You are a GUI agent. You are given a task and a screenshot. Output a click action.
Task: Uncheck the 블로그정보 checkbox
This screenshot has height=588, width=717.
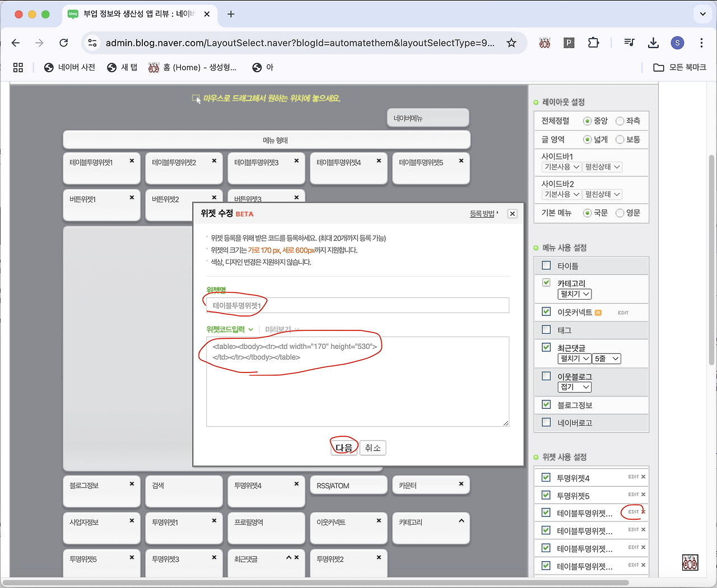click(546, 404)
